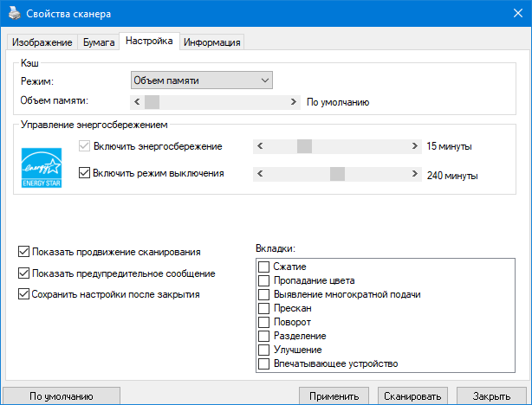This screenshot has width=532, height=405.
Task: Click the Energy Star logo
Action: (42, 159)
